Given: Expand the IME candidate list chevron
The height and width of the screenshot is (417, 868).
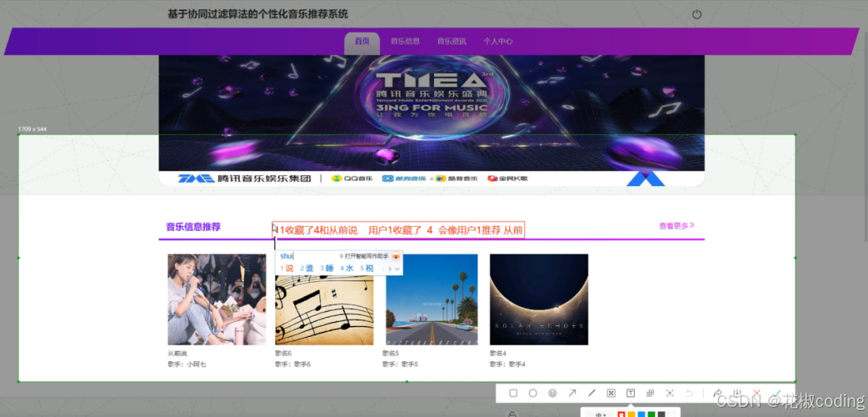Looking at the screenshot, I should pyautogui.click(x=397, y=269).
